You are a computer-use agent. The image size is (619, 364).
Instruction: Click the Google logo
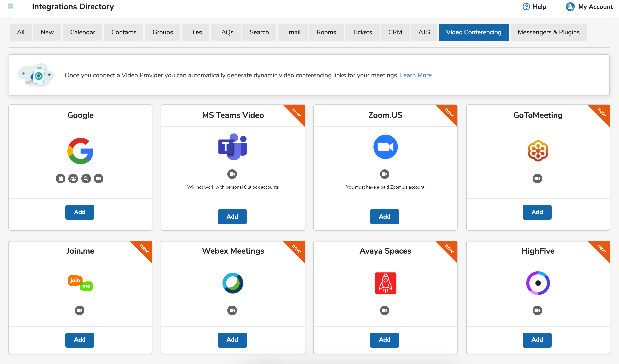80,151
